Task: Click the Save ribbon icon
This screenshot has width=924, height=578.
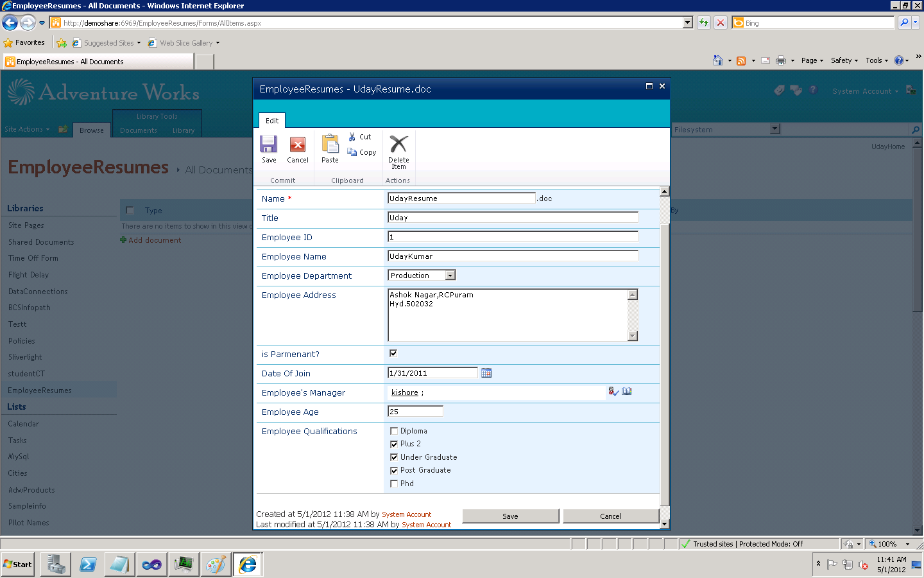Action: (269, 148)
